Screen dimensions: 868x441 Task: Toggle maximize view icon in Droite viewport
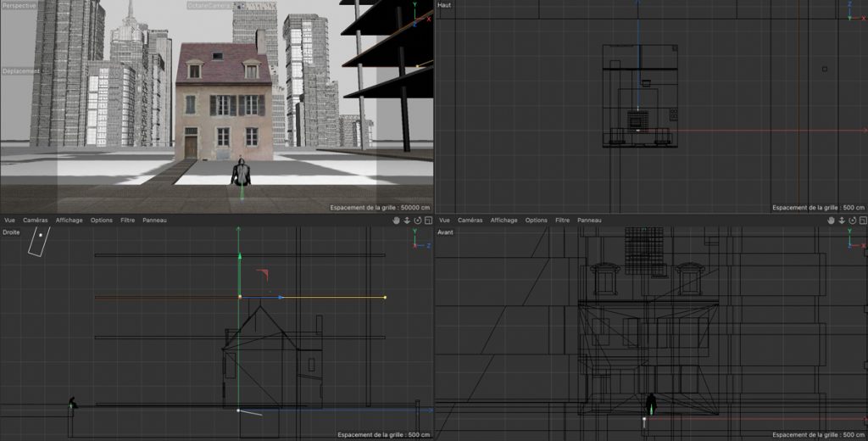click(428, 220)
